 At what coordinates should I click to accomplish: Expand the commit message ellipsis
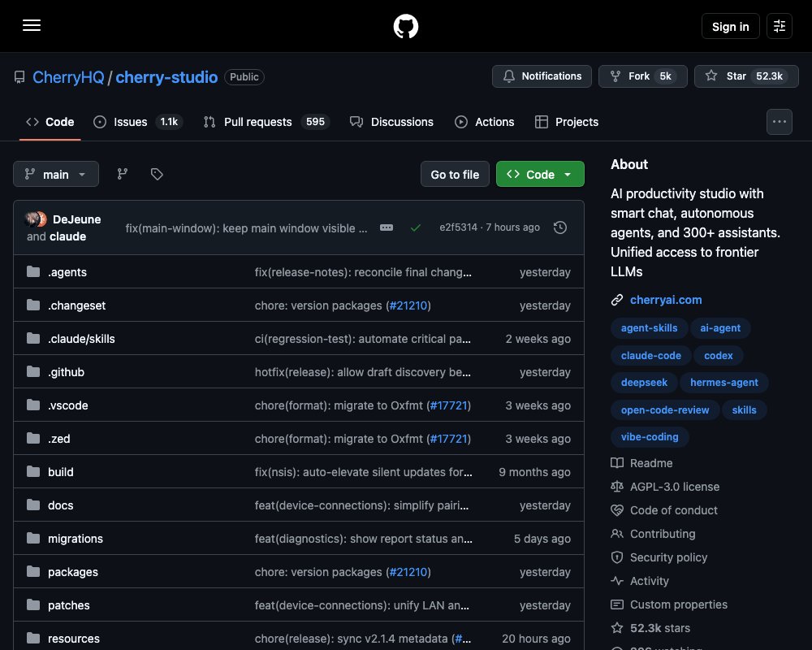click(x=387, y=227)
